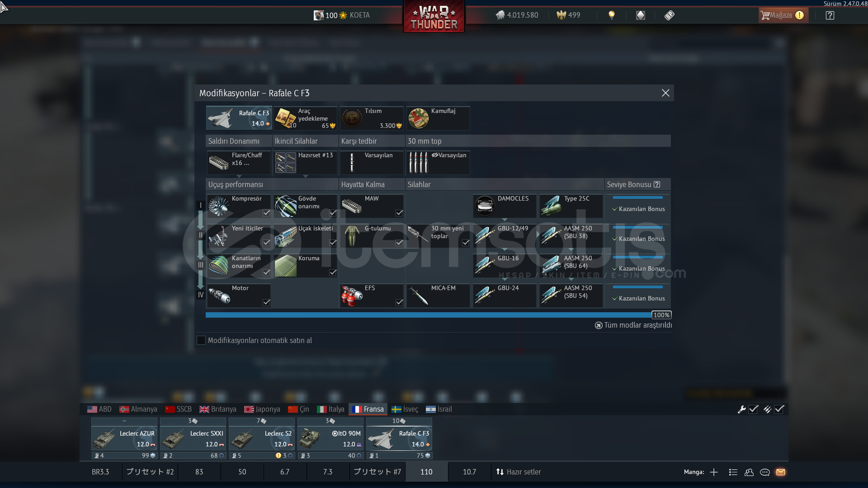868x488 pixels.
Task: Select the Leclerc SXXI crew slot
Action: (x=193, y=438)
